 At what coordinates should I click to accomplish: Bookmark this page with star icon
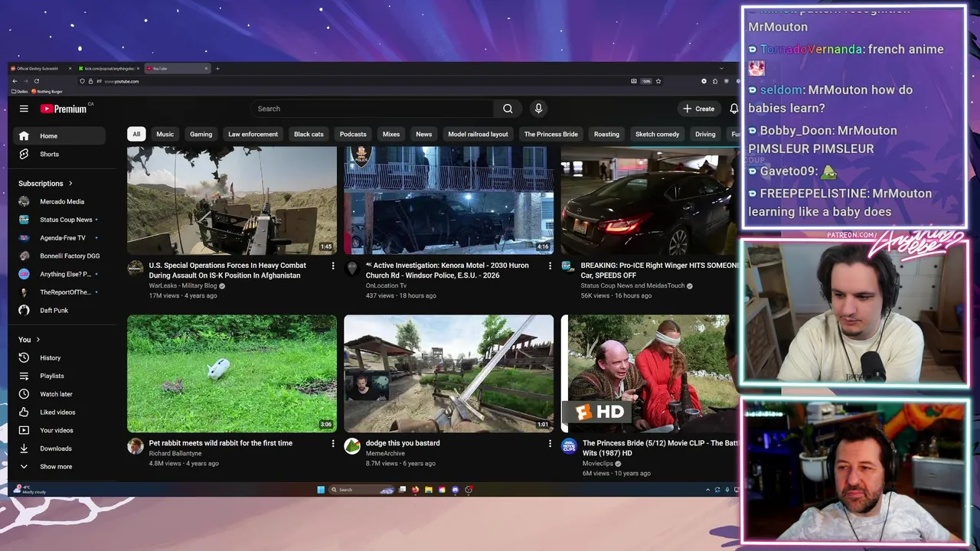[658, 81]
